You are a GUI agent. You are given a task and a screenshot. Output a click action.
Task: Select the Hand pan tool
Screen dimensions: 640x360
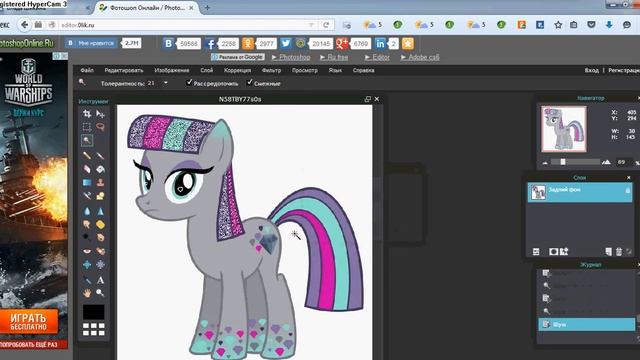tap(87, 293)
